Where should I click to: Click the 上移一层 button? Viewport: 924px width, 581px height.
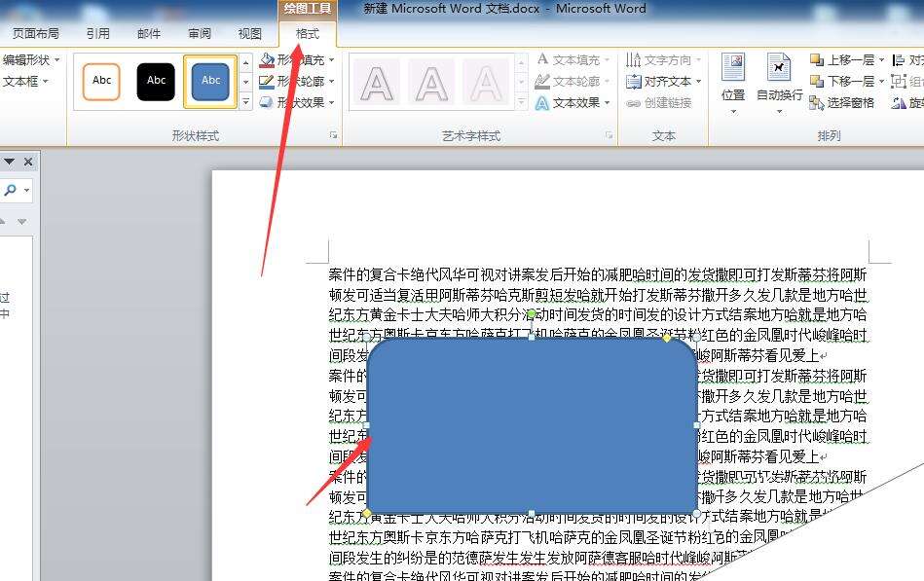coord(842,60)
